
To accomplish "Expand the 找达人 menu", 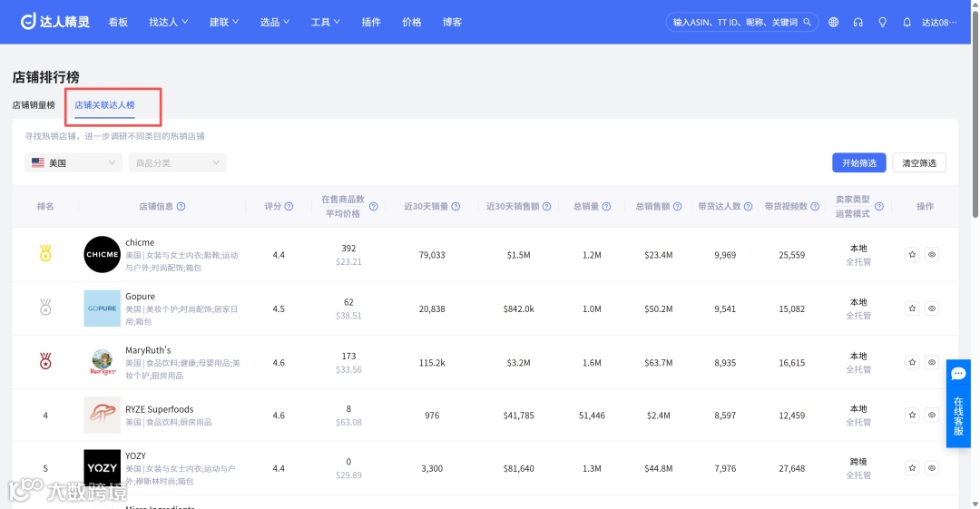I will click(168, 22).
